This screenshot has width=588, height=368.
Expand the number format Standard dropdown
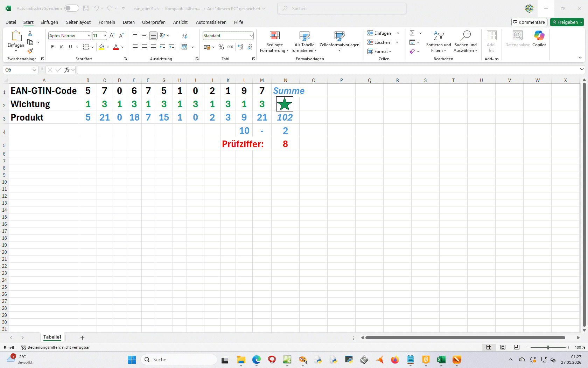[251, 36]
